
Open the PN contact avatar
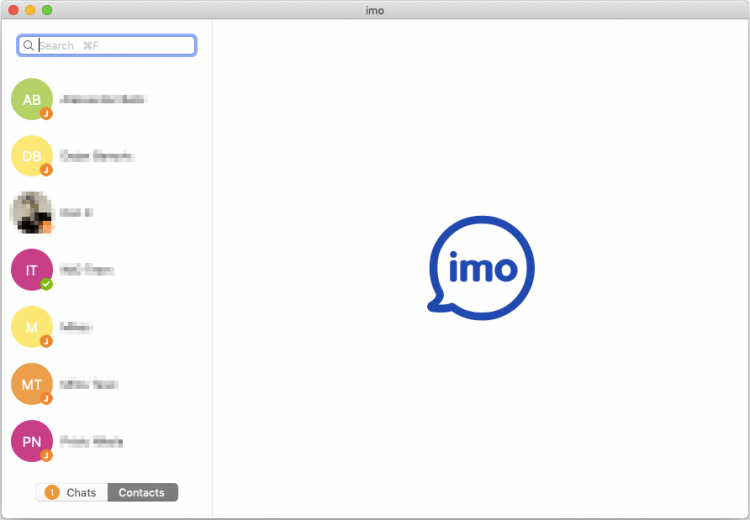[x=32, y=441]
